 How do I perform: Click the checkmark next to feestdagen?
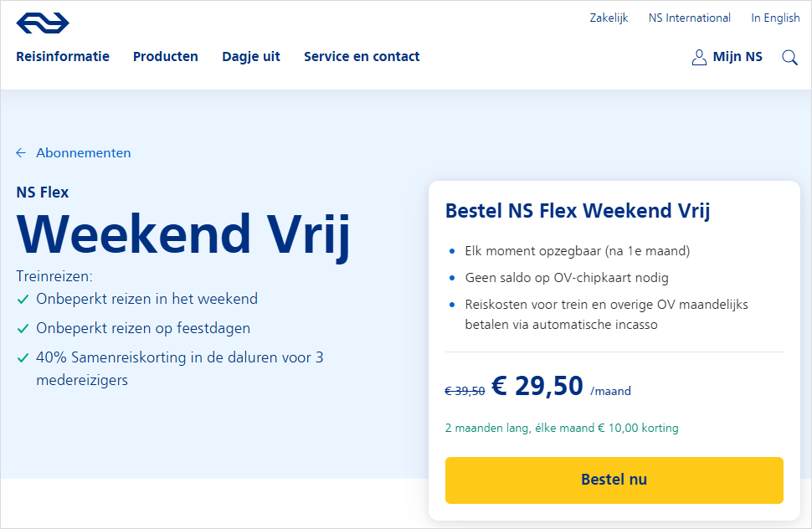(23, 328)
